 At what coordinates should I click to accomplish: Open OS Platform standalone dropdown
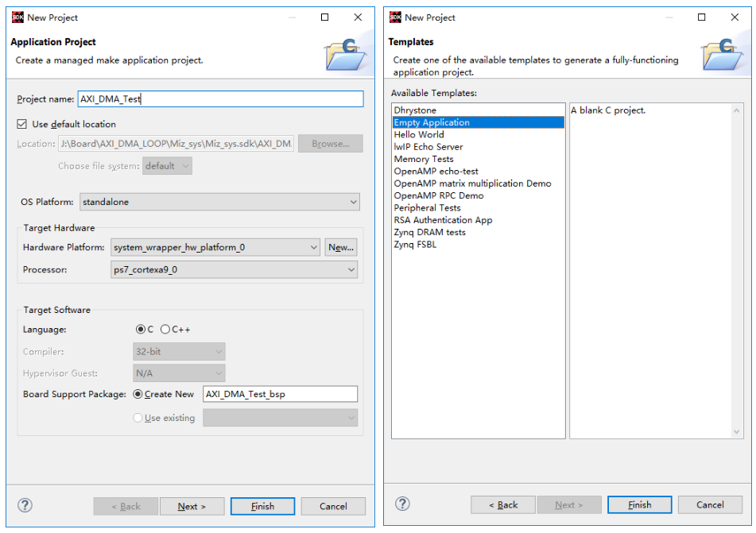tap(219, 202)
